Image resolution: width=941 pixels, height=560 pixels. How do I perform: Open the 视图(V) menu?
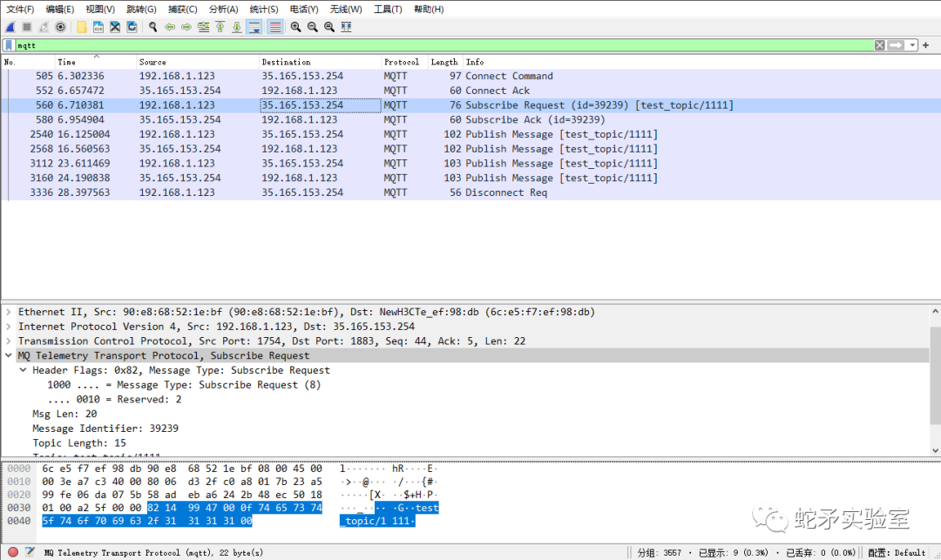tap(100, 9)
